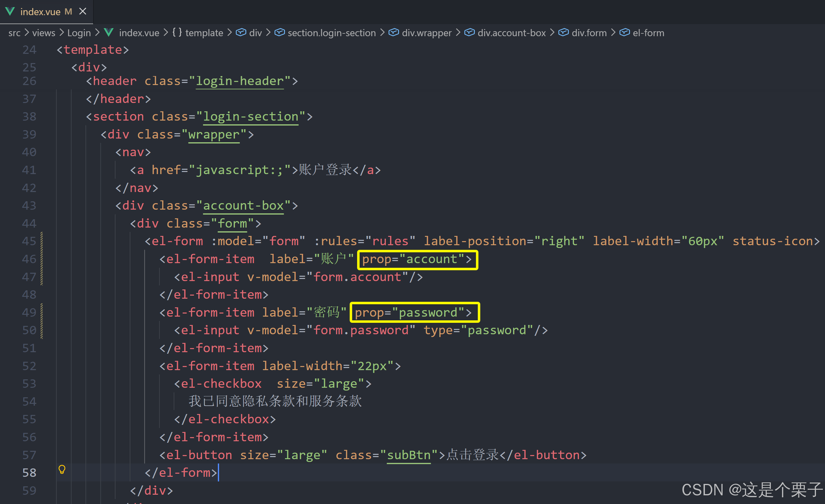Click braces icon beside template breadcrumb
Screen dimensions: 825x504
tap(177, 32)
